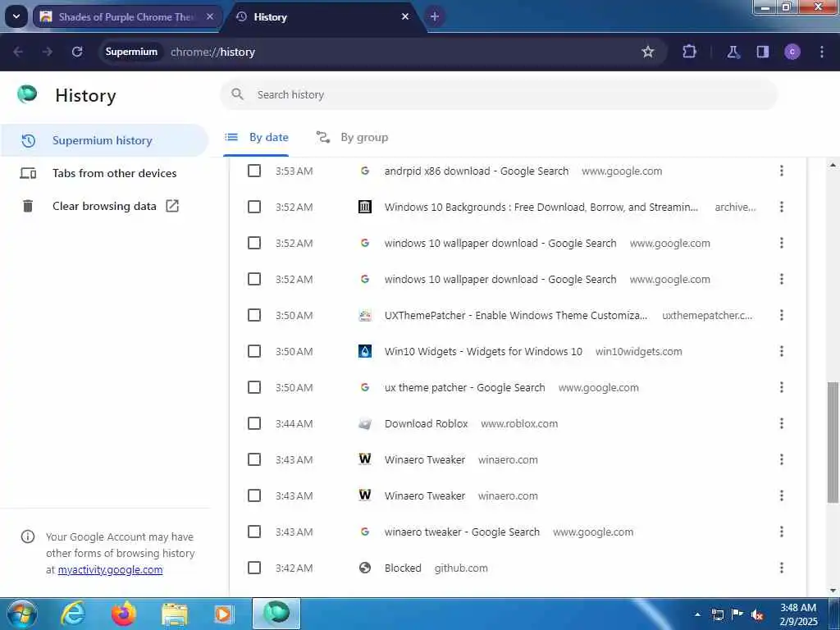This screenshot has width=840, height=630.
Task: Click the history list scrollbar thumb
Action: (833, 442)
